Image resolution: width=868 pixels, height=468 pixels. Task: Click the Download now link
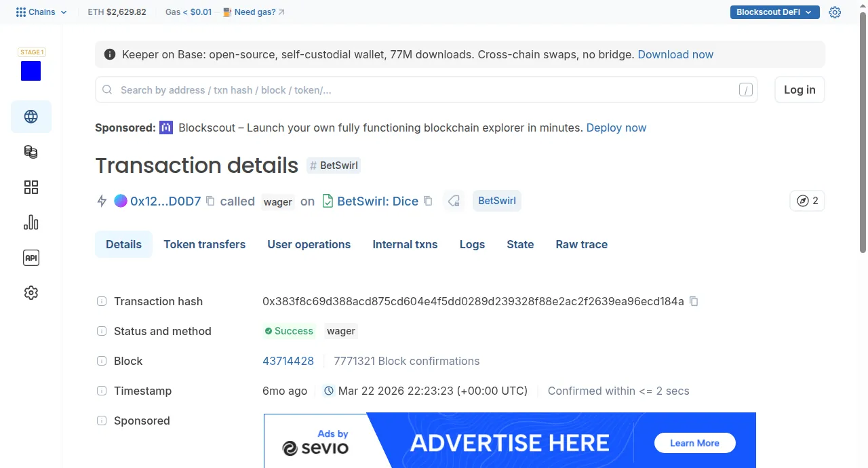(675, 54)
